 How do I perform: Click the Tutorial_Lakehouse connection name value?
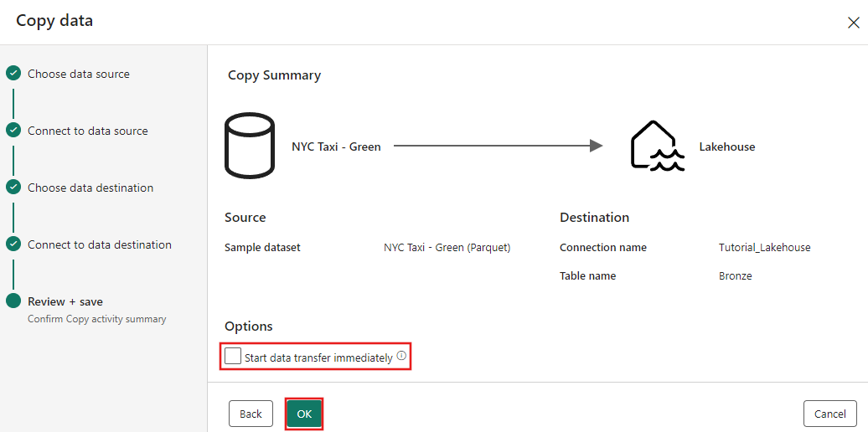tap(764, 247)
